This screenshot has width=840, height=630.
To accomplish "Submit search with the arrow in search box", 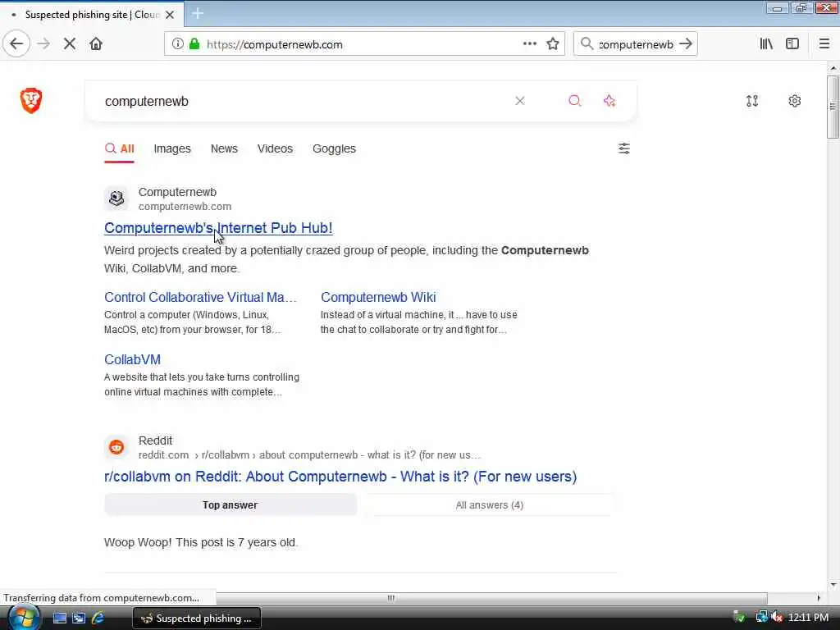I will coord(686,44).
